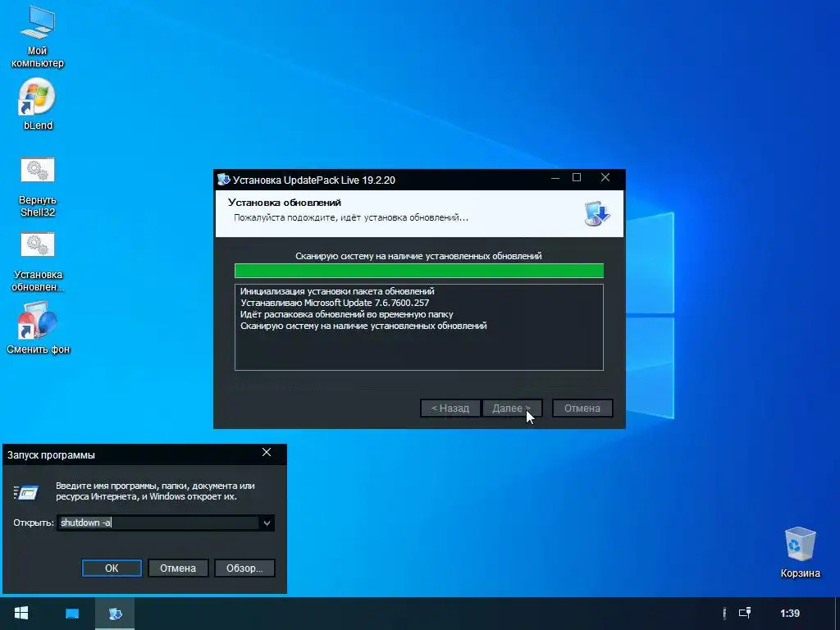Screen dimensions: 840x630
Task: Click the Открыть input field with shutdown -a
Action: 158,523
